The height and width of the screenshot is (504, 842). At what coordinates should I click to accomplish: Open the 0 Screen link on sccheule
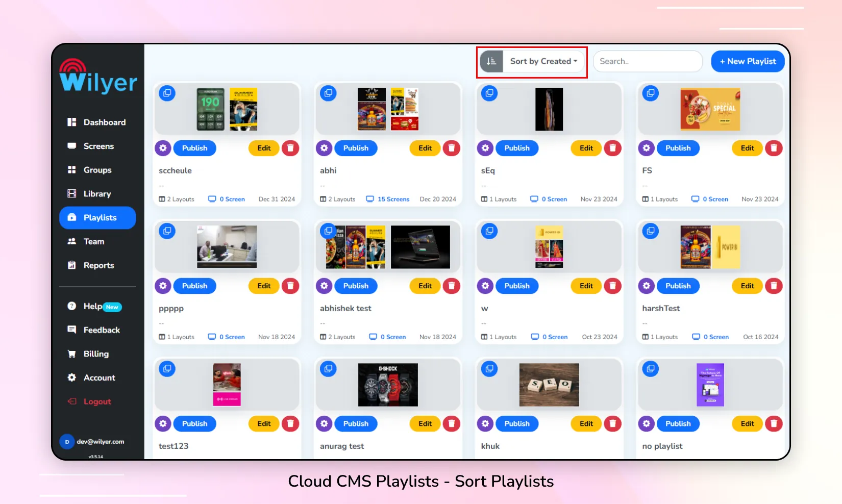pos(227,199)
